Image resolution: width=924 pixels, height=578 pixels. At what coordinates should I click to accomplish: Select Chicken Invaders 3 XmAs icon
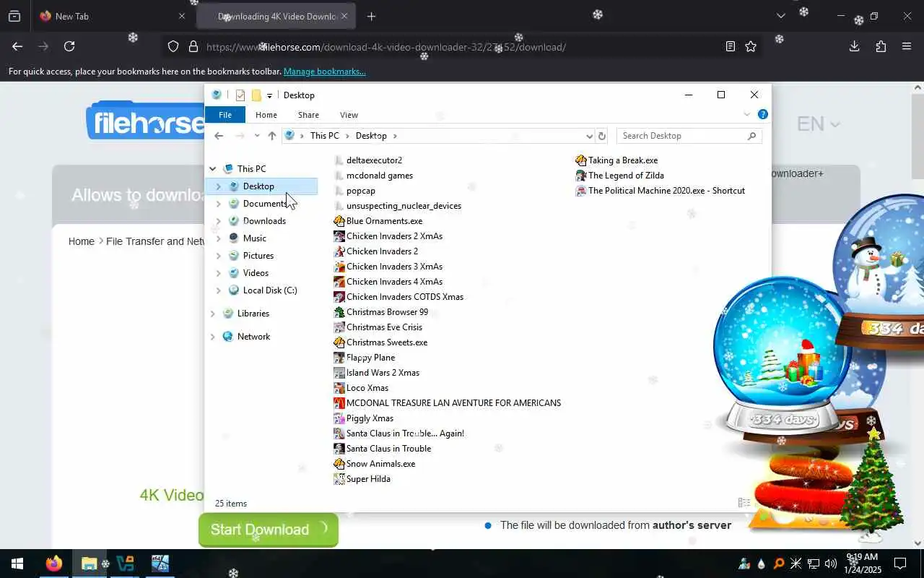click(x=339, y=267)
